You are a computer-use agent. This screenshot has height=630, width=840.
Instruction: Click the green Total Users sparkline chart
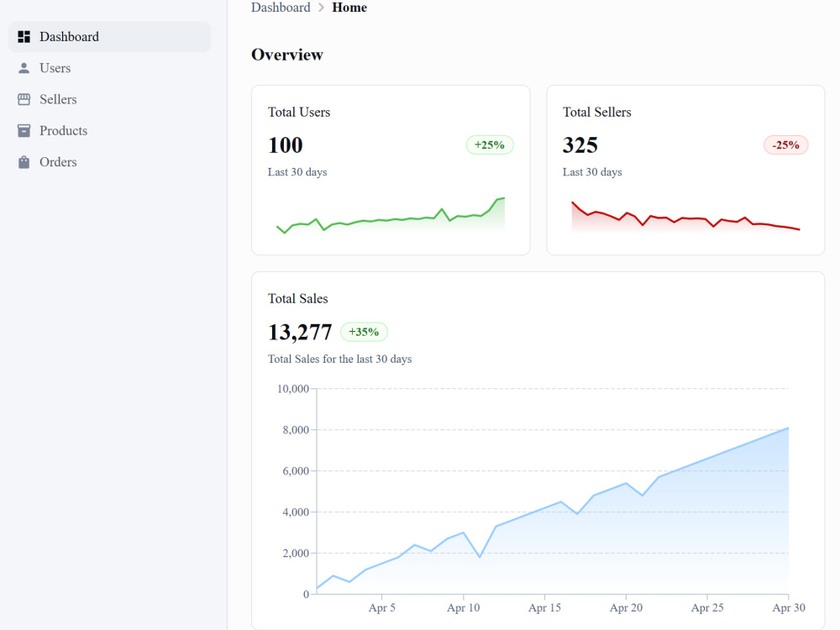tap(391, 214)
